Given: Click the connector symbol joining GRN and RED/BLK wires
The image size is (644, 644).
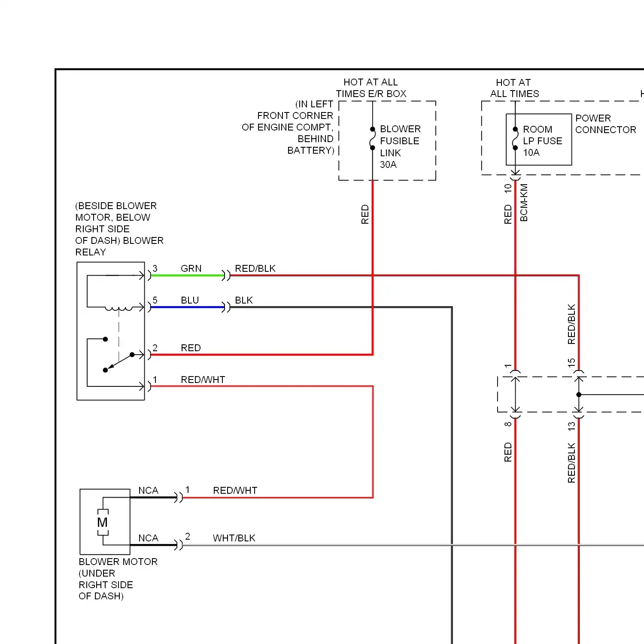Looking at the screenshot, I should click(x=226, y=276).
